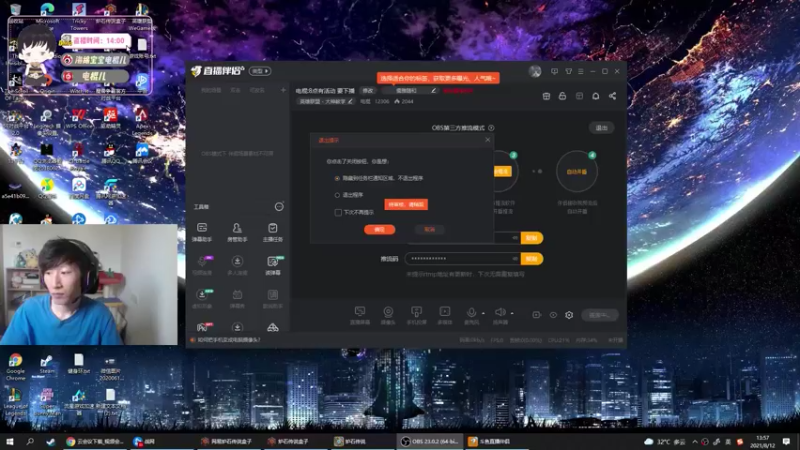Copy the 推流码 stream key
Viewport: 800px width, 450px height.
531,259
